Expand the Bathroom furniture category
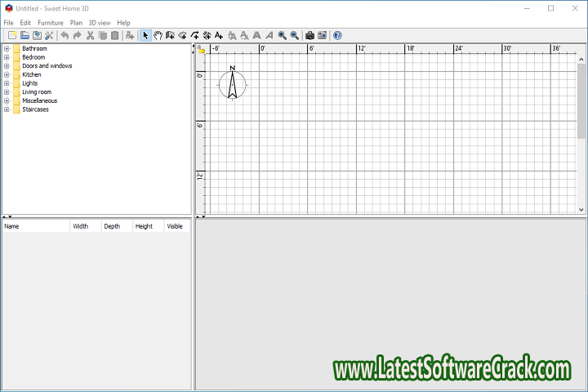588x392 pixels. pyautogui.click(x=7, y=48)
